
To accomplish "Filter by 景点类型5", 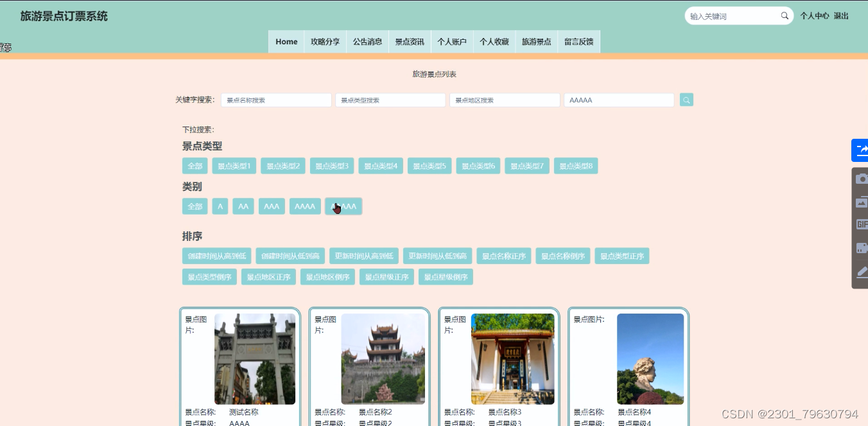I will tap(430, 166).
